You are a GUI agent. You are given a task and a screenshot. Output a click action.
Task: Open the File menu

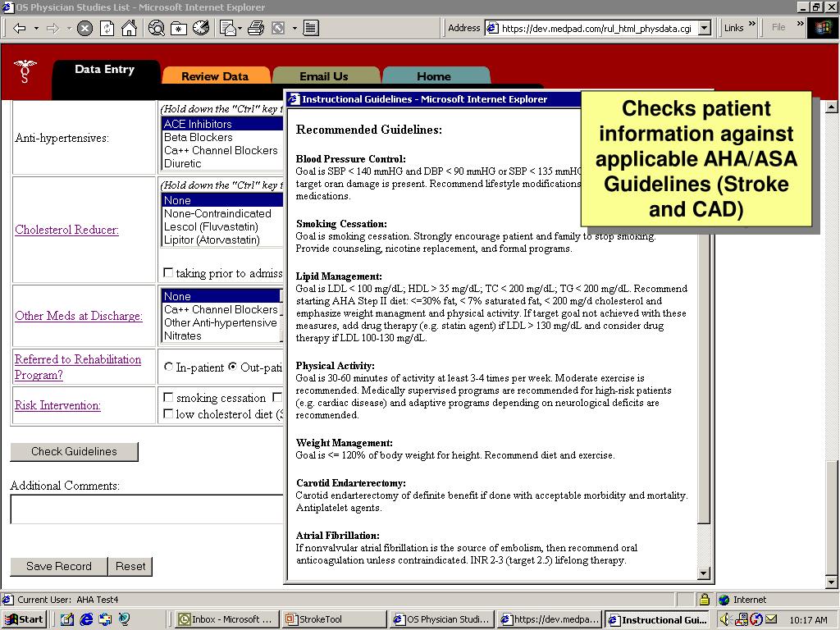point(778,27)
